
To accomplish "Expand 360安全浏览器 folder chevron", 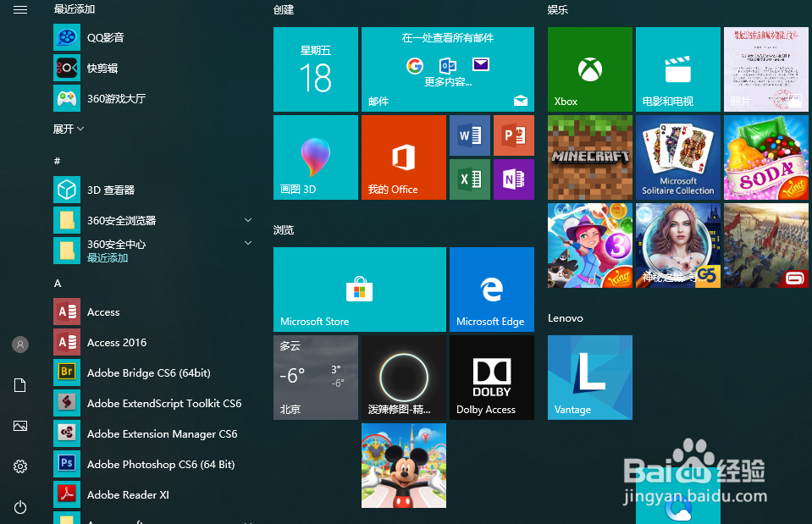I will click(x=248, y=220).
